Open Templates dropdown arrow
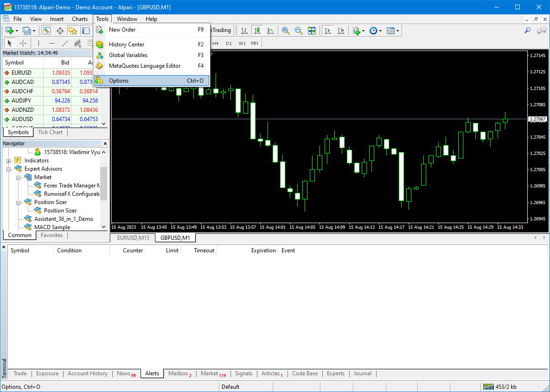This screenshot has width=550, height=392. pyautogui.click(x=397, y=31)
